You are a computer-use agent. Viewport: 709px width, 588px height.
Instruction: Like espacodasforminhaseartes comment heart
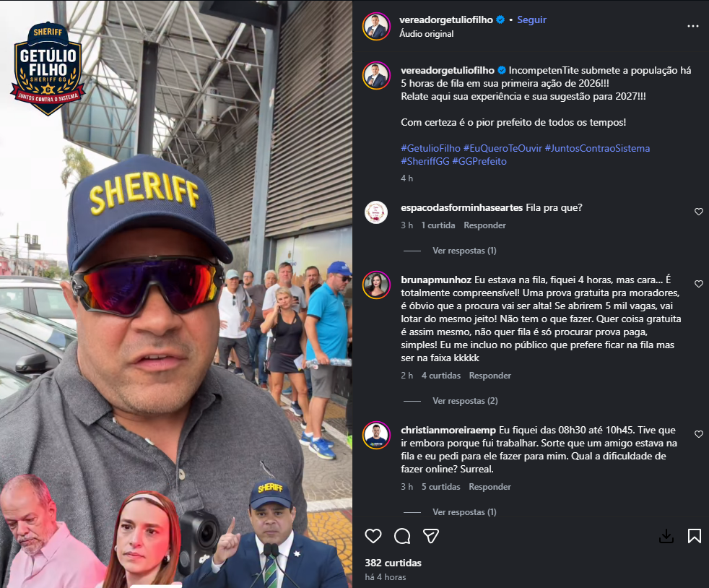point(699,212)
